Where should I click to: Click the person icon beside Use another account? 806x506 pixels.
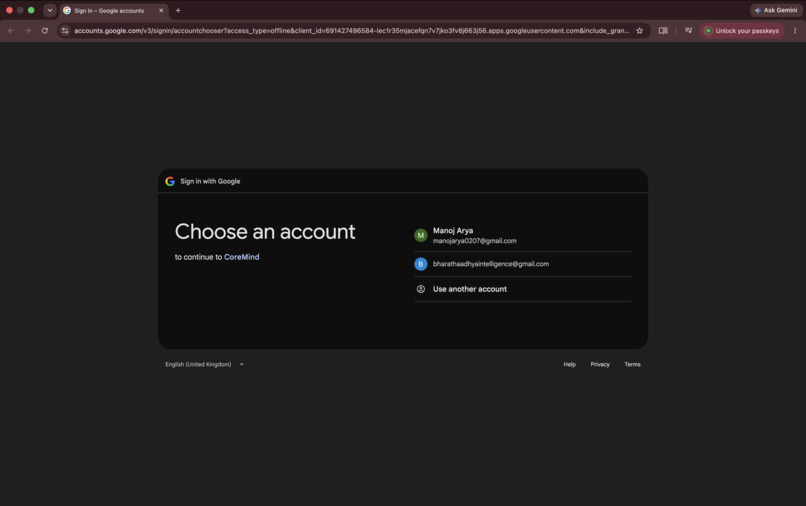[x=420, y=289]
